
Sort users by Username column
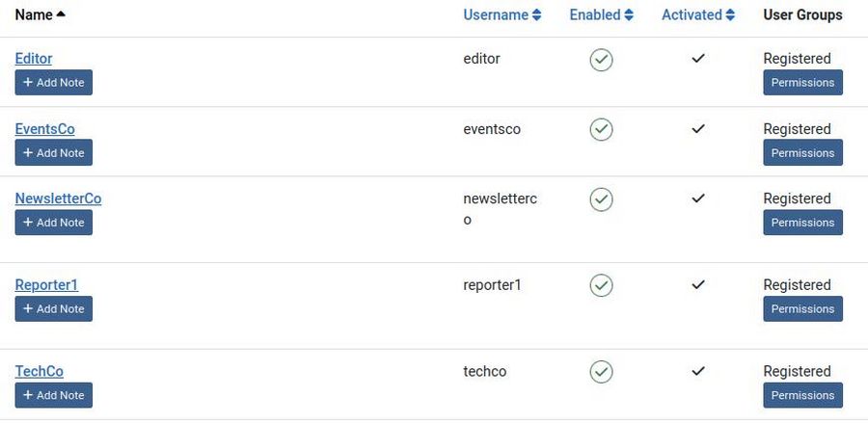502,14
